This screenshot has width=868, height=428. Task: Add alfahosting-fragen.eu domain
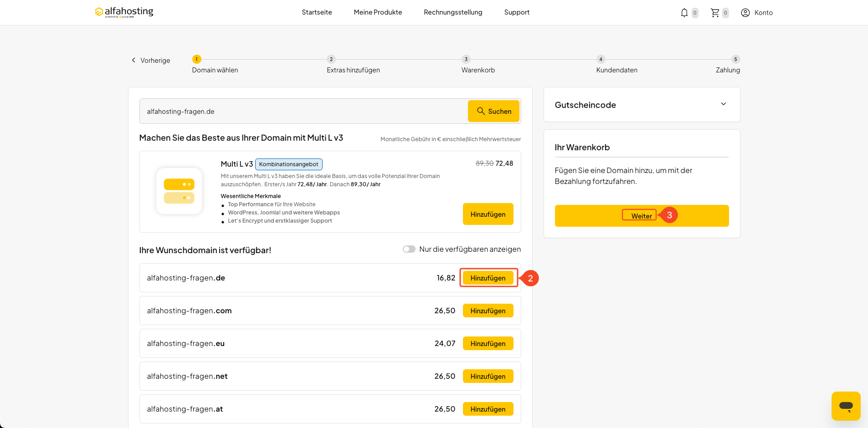coord(488,343)
